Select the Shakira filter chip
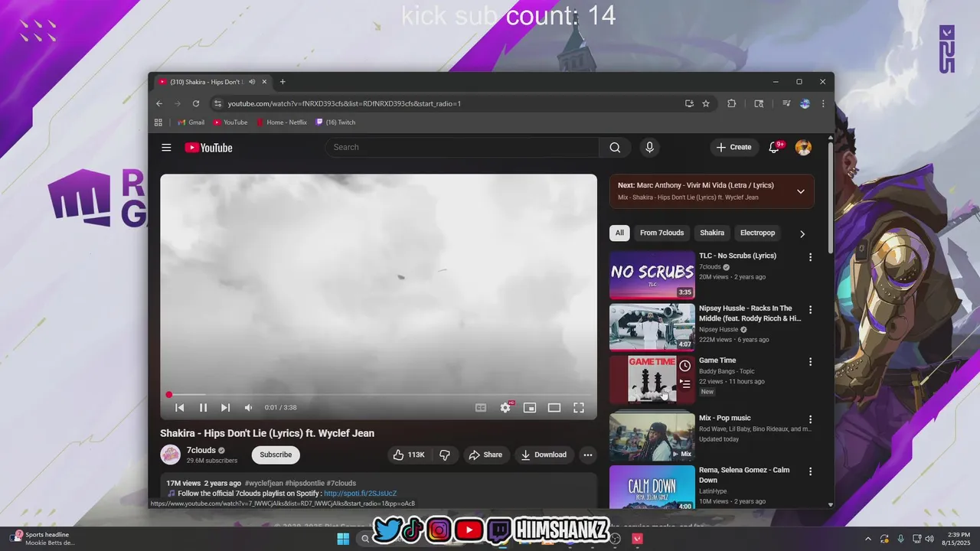Image resolution: width=980 pixels, height=551 pixels. pos(712,233)
